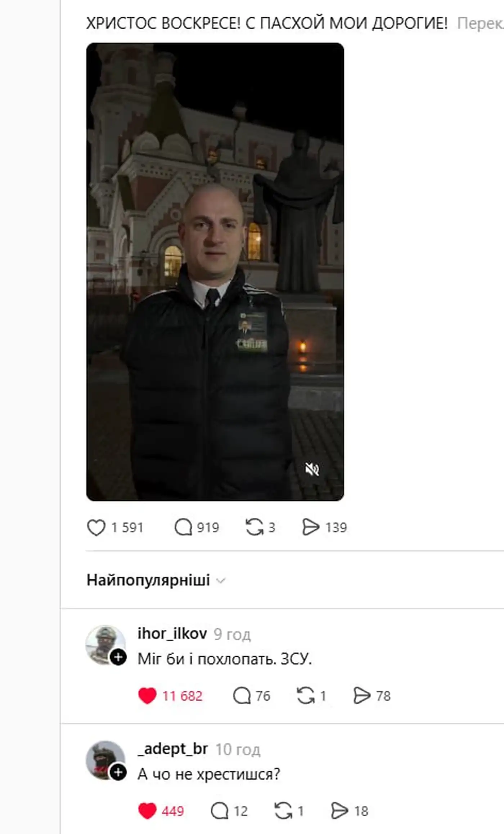504x834 pixels.
Task: Like the main post with 1 591 likes
Action: pos(96,528)
